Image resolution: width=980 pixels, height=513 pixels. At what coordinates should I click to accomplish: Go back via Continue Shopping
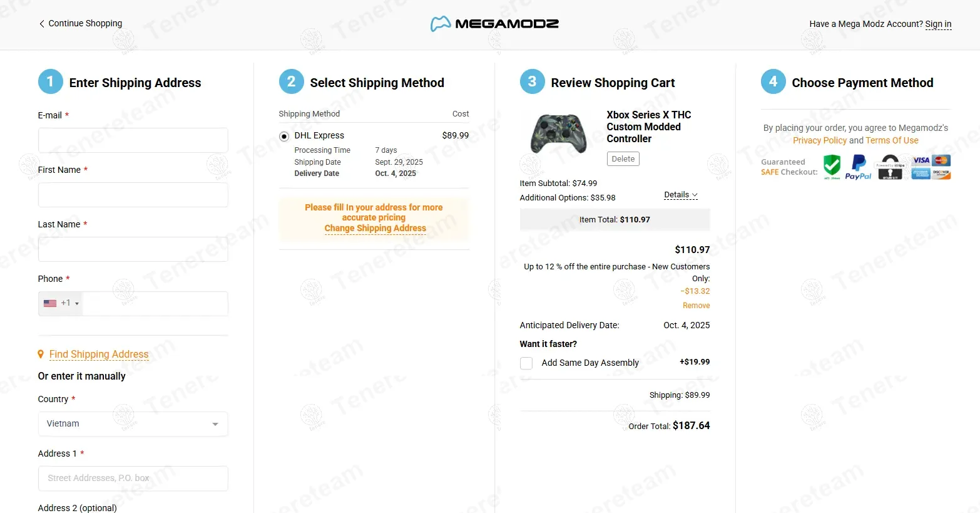coord(80,23)
